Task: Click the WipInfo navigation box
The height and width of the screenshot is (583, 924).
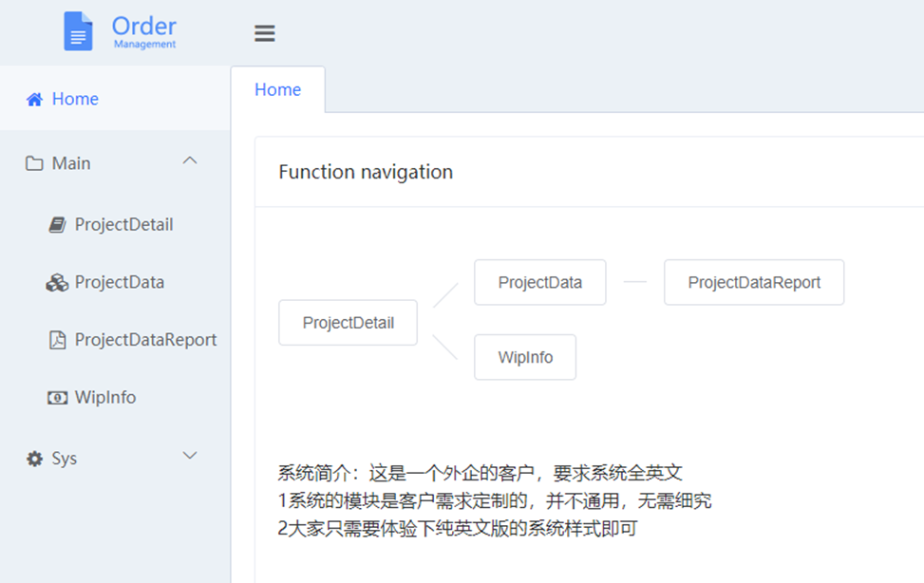Action: coord(525,357)
